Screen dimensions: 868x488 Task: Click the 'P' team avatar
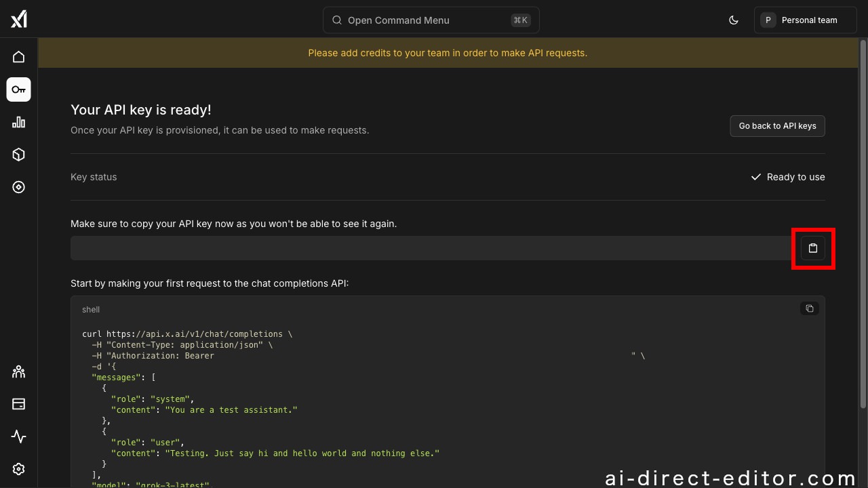pos(768,20)
